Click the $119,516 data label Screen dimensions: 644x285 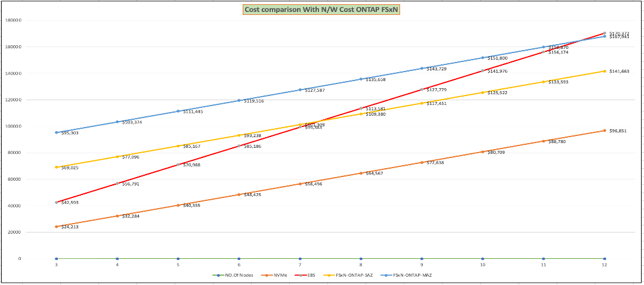pos(253,101)
